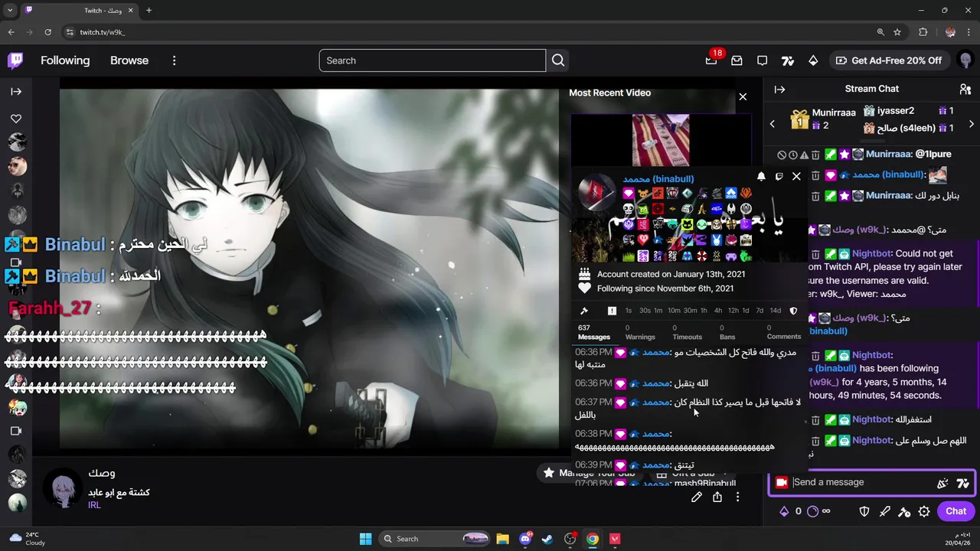Open Prime loot with 18 badge
This screenshot has height=551, width=980.
pos(712,60)
